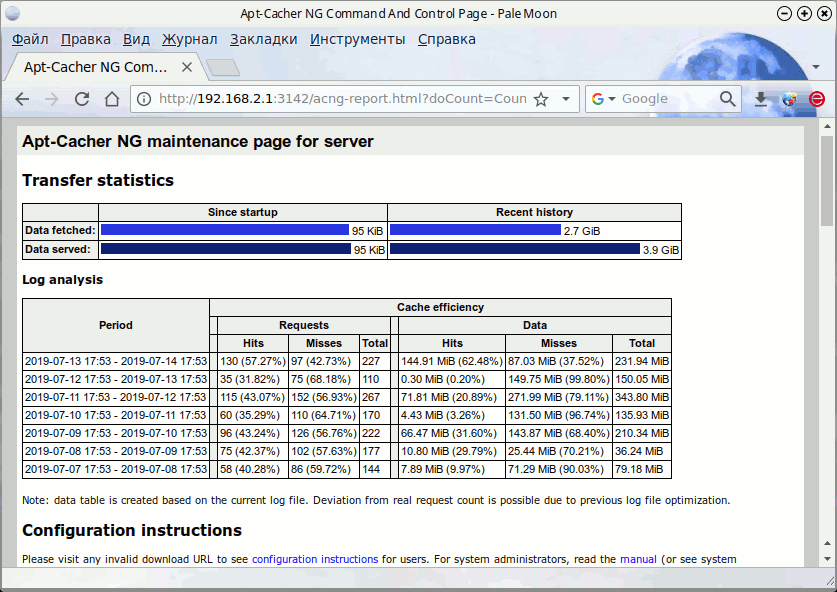Select period 2019-07-13 17:53 - 2019-07-14 17:53
This screenshot has height=592, width=837.
pyautogui.click(x=116, y=361)
